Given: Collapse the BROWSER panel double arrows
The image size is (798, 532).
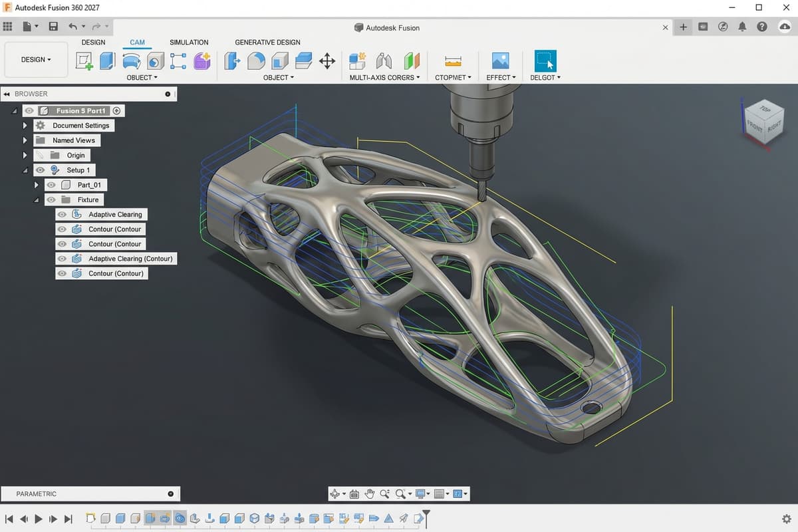Looking at the screenshot, I should 7,94.
